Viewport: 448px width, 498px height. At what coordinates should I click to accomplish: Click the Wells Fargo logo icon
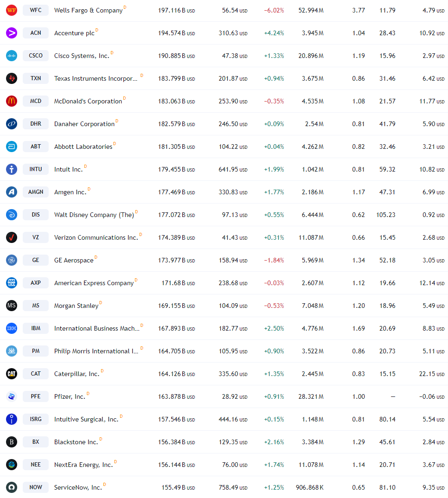click(x=12, y=10)
